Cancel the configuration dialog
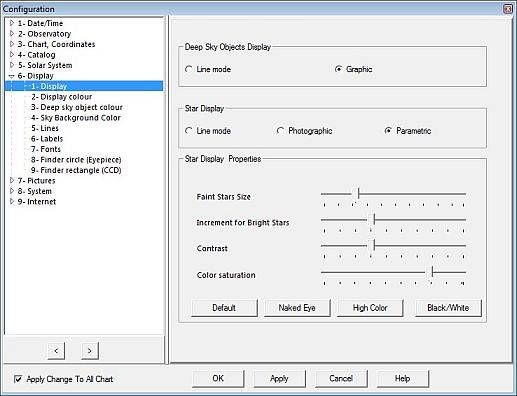The height and width of the screenshot is (396, 517). pos(341,379)
